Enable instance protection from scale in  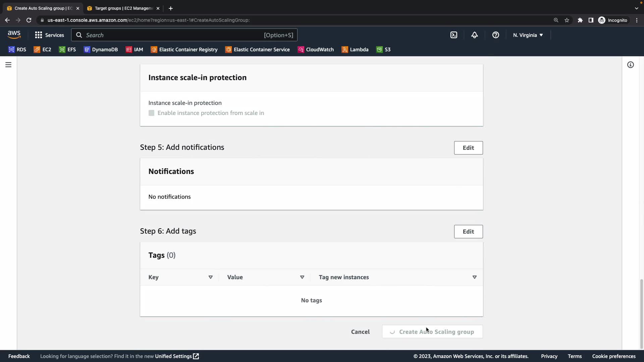[x=151, y=113]
